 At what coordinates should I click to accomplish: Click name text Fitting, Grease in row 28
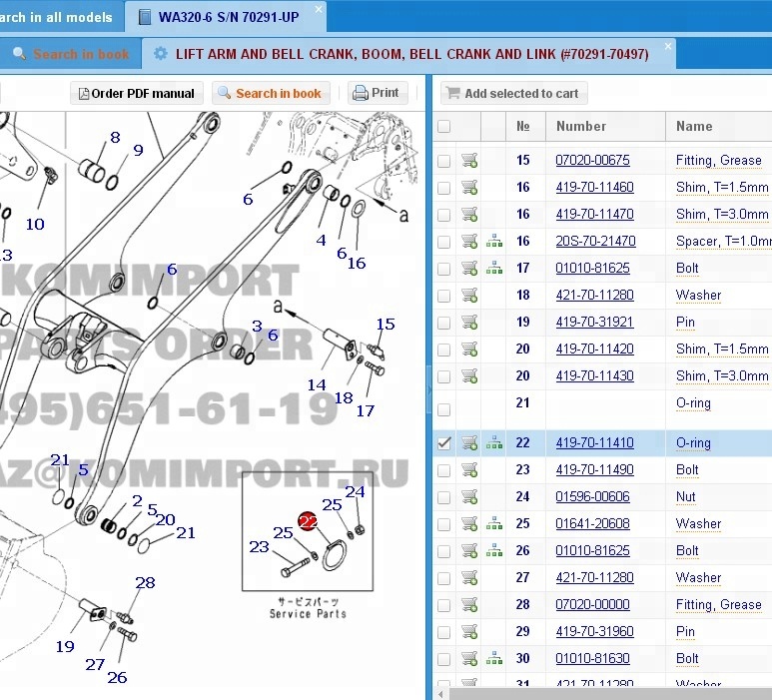(718, 604)
